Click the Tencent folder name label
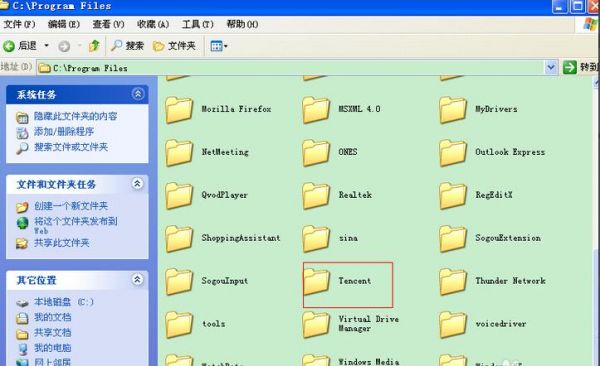600x366 pixels. 355,281
